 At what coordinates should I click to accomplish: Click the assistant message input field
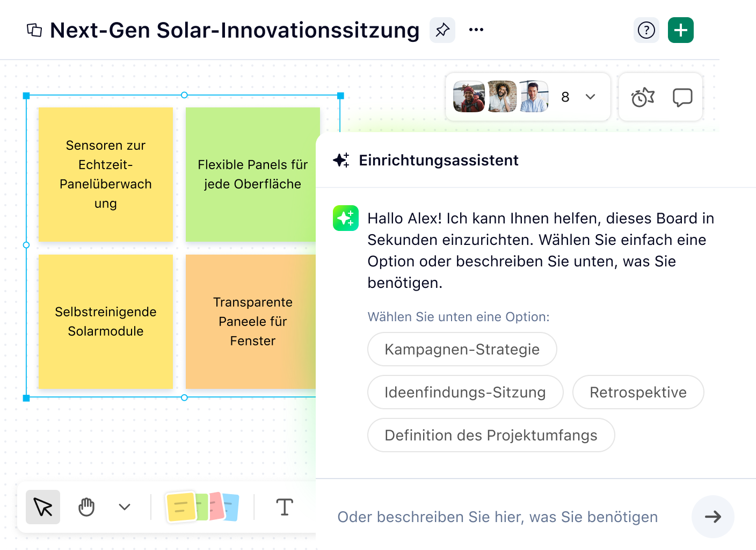pyautogui.click(x=497, y=517)
